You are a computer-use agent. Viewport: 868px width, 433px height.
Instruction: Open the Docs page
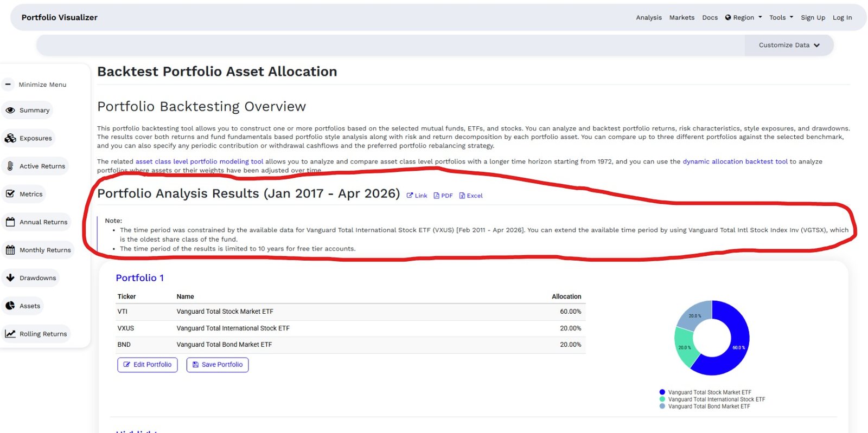pyautogui.click(x=710, y=17)
